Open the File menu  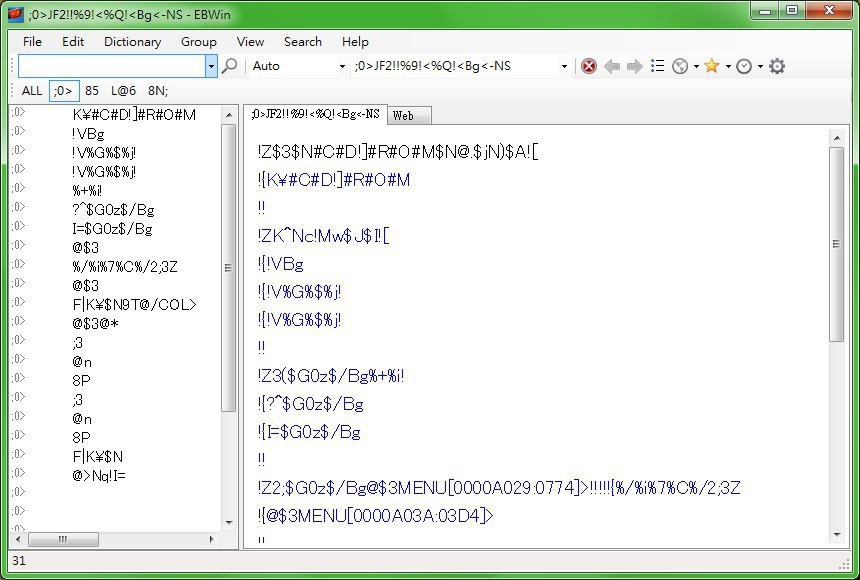coord(32,42)
